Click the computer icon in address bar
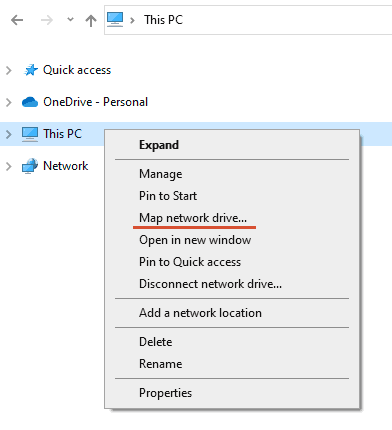Screen dimensions: 392x430 coord(115,19)
